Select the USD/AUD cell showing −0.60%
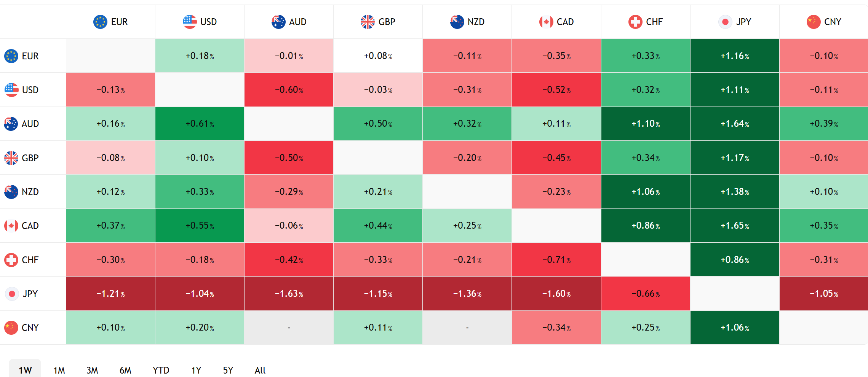The image size is (868, 377). coord(289,90)
